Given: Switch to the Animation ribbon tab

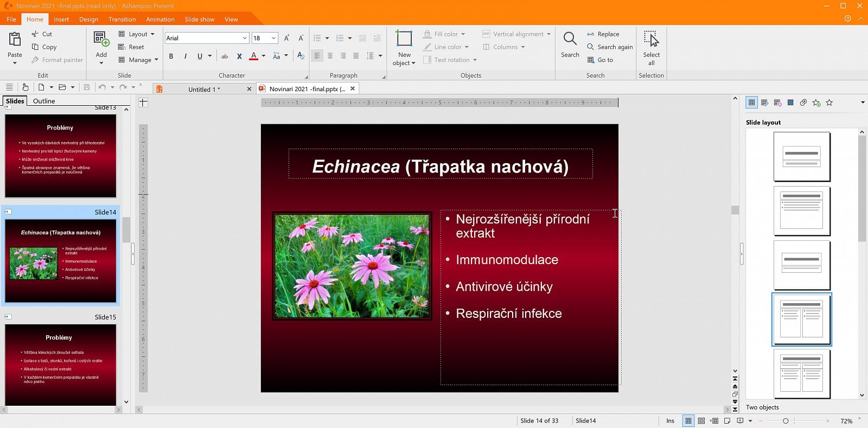Looking at the screenshot, I should pyautogui.click(x=160, y=19).
